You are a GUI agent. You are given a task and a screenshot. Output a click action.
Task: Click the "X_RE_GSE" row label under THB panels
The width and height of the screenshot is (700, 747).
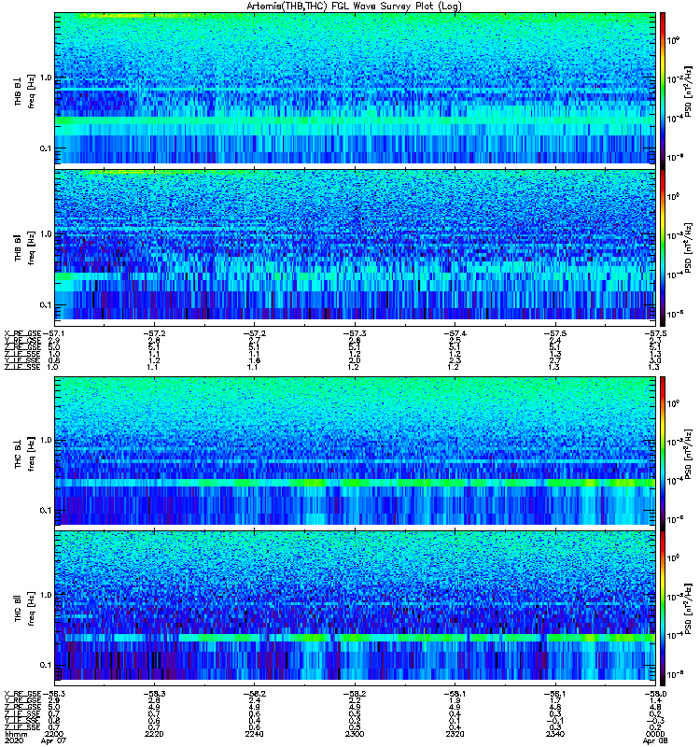pyautogui.click(x=22, y=333)
